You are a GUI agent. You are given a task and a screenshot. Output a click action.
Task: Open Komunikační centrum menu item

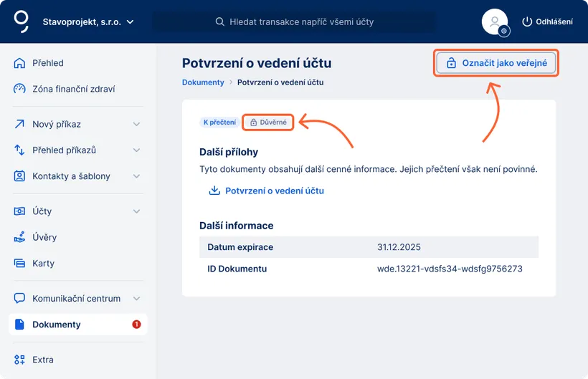point(78,299)
